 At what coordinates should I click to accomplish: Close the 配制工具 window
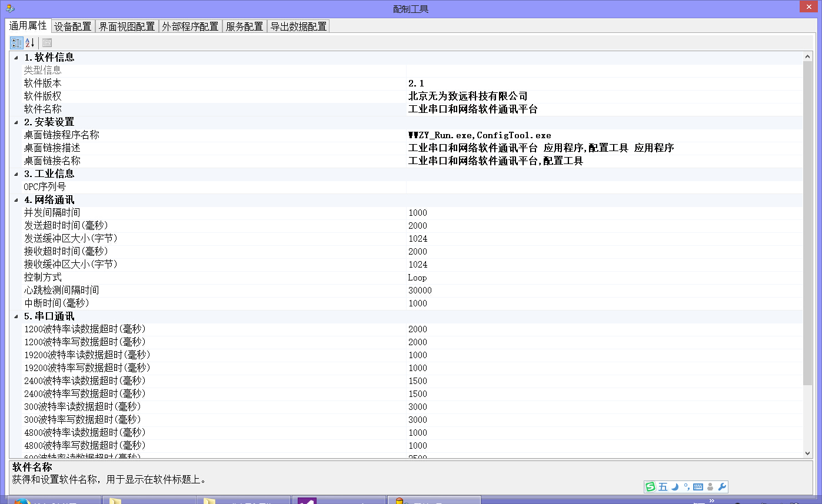[x=808, y=6]
